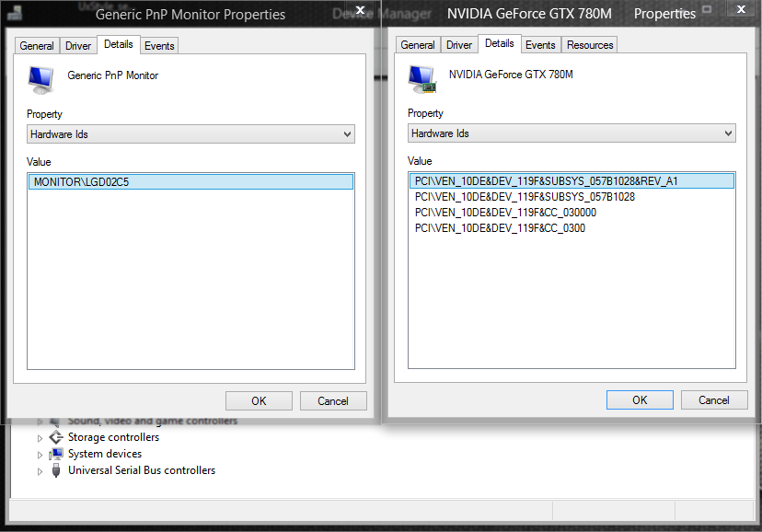Click Cancel in NVIDIA GeForce GTX 780M Properties

point(714,399)
